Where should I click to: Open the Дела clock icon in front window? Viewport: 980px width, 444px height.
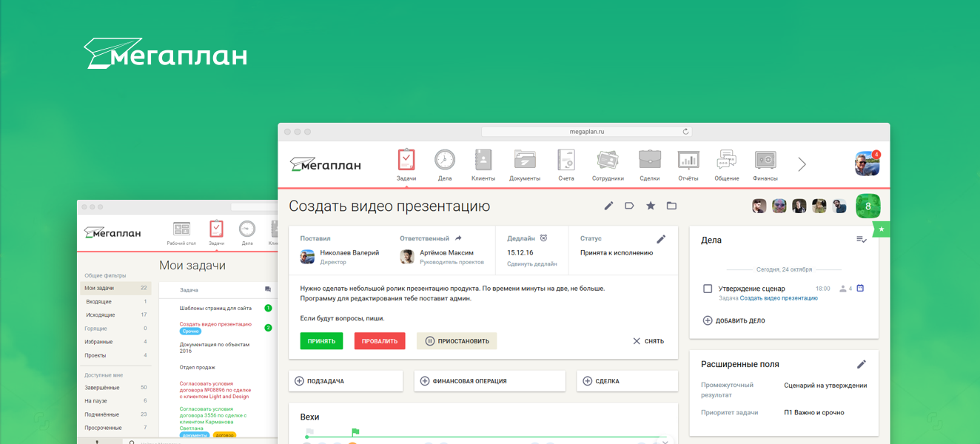[445, 165]
